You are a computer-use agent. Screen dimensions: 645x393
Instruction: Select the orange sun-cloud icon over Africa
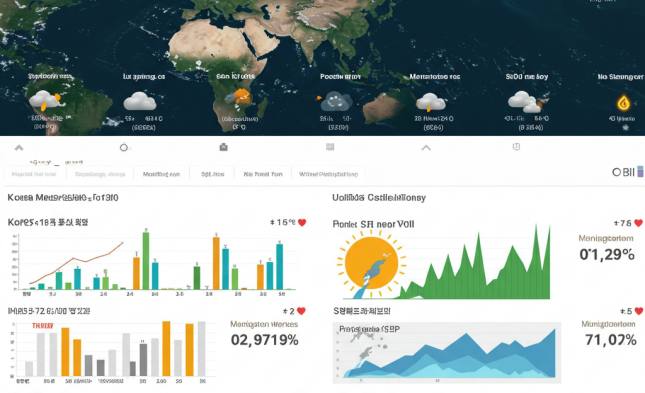[x=238, y=98]
